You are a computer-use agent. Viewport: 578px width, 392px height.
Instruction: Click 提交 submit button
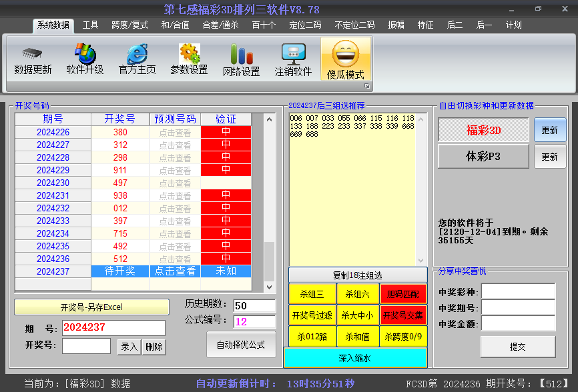517,347
